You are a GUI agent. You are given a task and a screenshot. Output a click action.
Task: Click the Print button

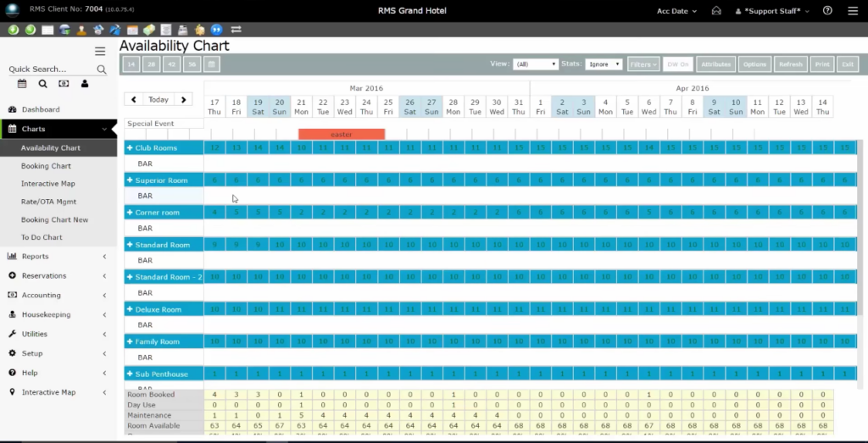coord(822,64)
